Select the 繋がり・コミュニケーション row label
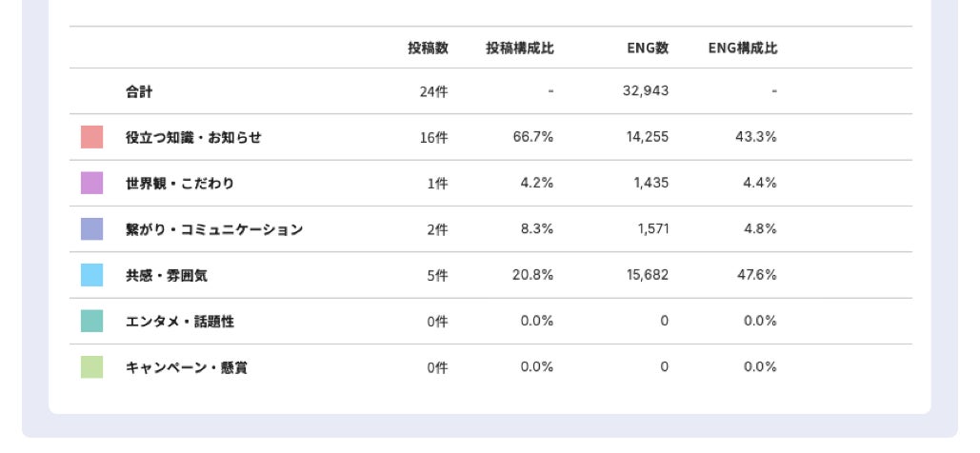Image resolution: width=980 pixels, height=453 pixels. [x=214, y=229]
